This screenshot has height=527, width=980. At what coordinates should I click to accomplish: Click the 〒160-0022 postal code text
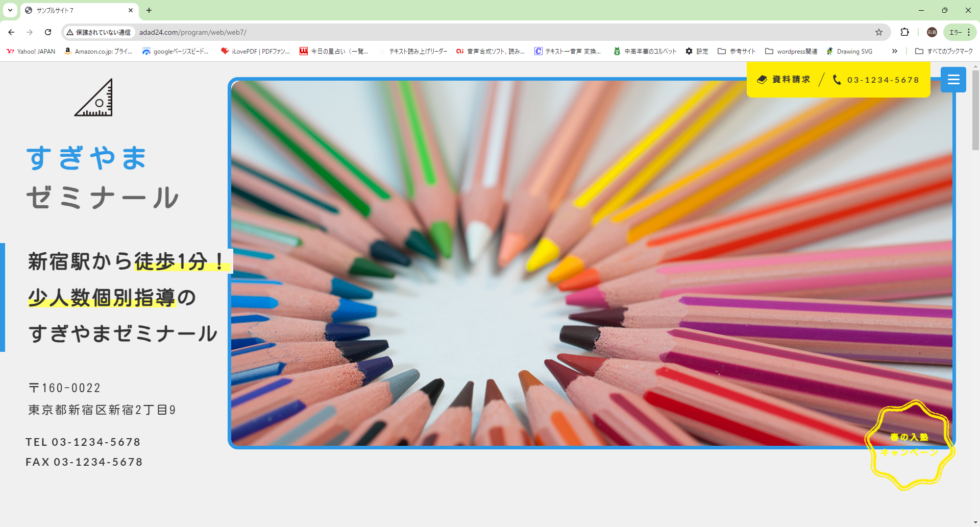click(x=64, y=388)
